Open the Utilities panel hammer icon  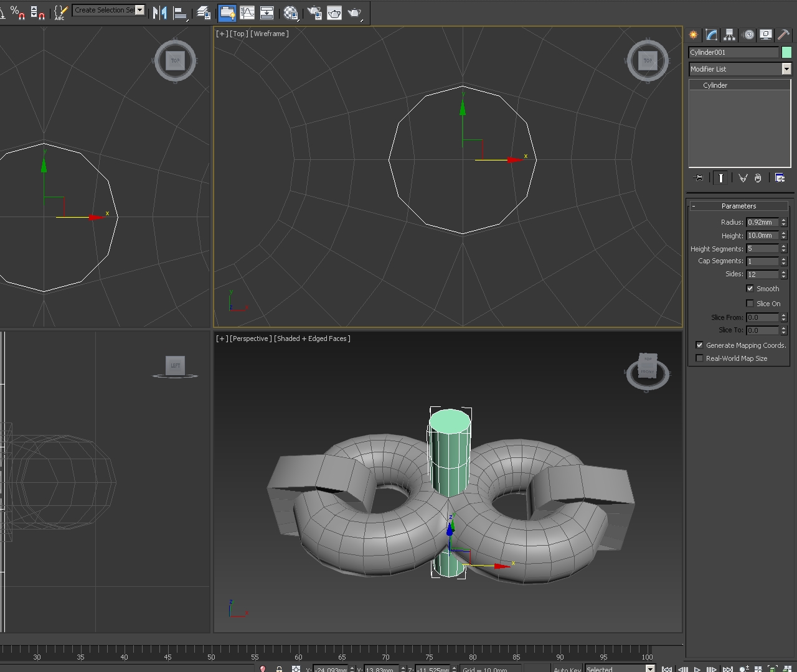click(x=783, y=35)
